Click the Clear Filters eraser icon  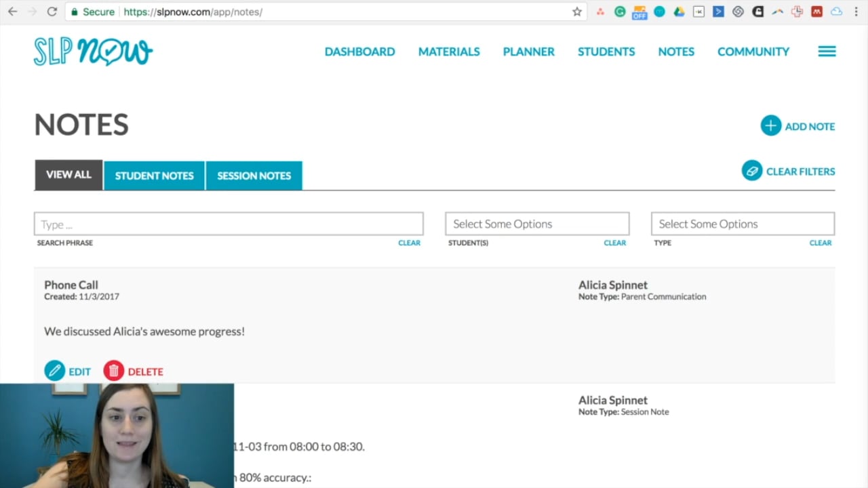pyautogui.click(x=752, y=171)
